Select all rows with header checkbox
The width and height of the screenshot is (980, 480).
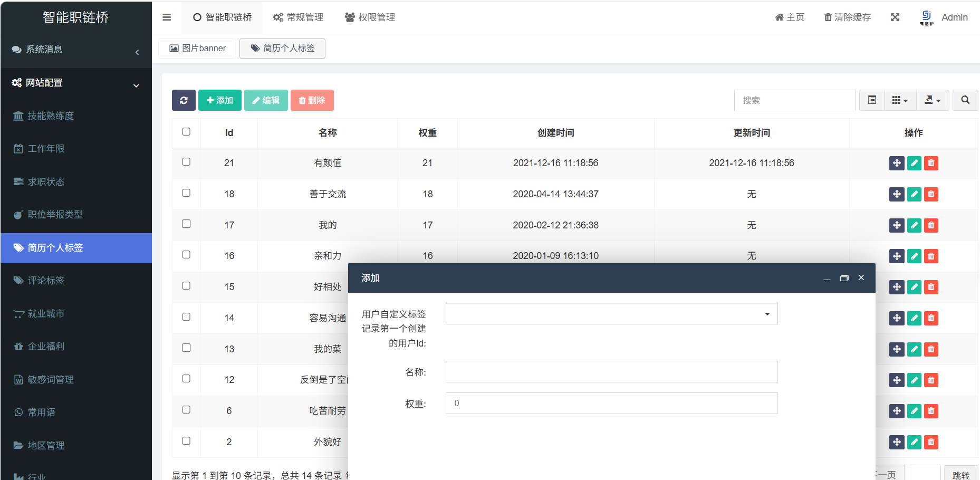(186, 132)
